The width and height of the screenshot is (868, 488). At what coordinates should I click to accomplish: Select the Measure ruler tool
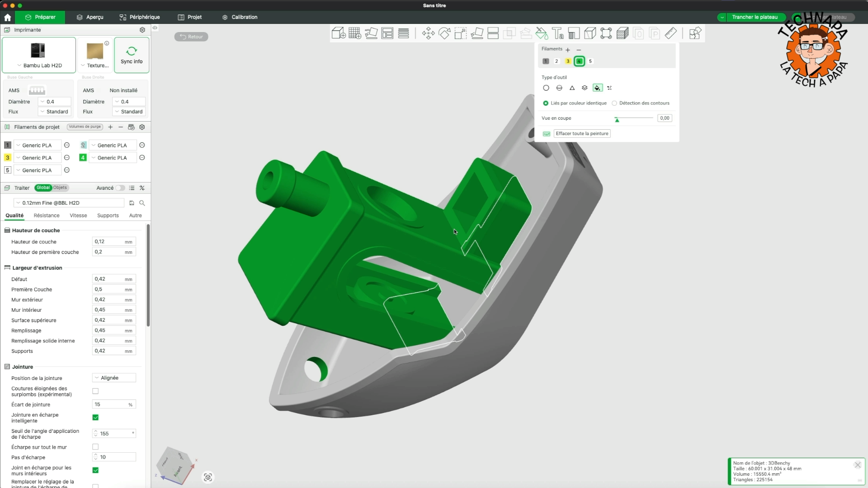[x=670, y=33]
